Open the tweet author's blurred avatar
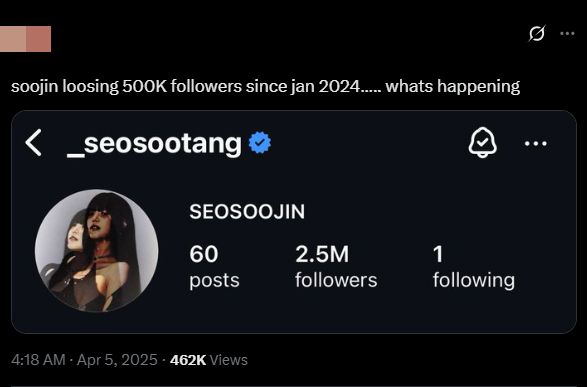The image size is (587, 387). [x=25, y=39]
